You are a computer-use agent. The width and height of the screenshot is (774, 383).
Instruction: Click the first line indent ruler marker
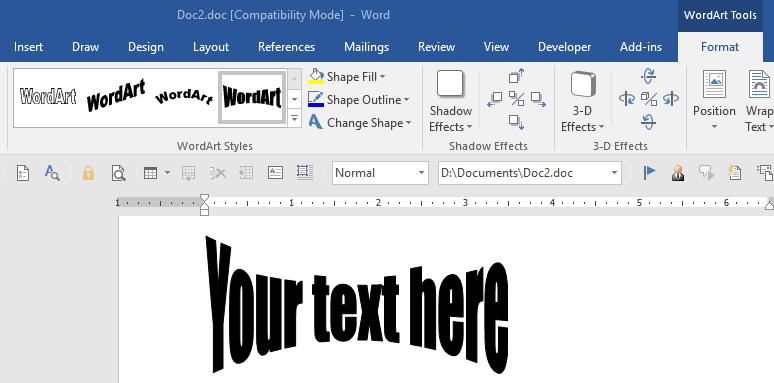coord(204,199)
